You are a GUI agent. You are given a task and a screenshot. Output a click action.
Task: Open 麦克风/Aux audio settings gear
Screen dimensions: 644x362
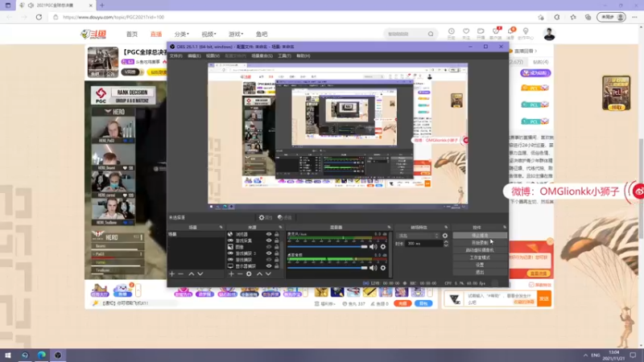click(383, 247)
